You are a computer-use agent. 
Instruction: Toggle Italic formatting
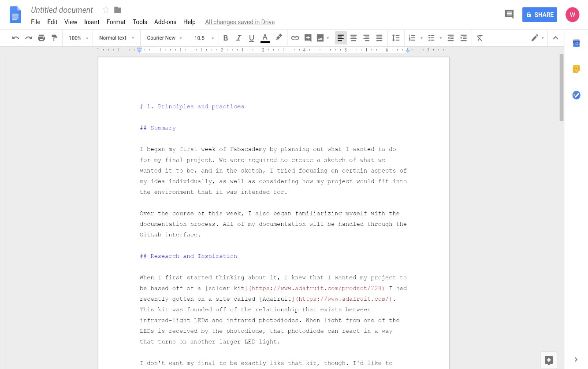(238, 38)
